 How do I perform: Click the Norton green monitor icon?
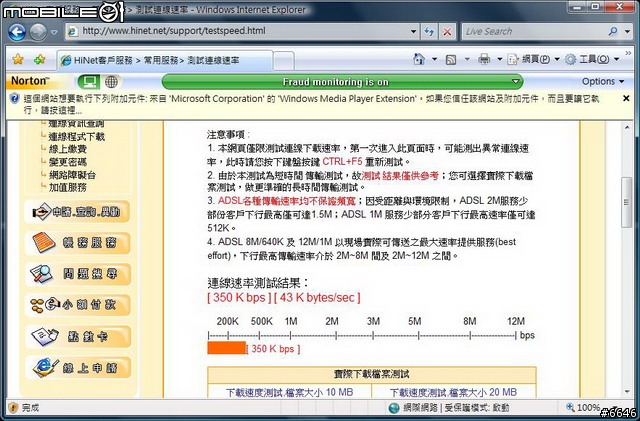(89, 82)
